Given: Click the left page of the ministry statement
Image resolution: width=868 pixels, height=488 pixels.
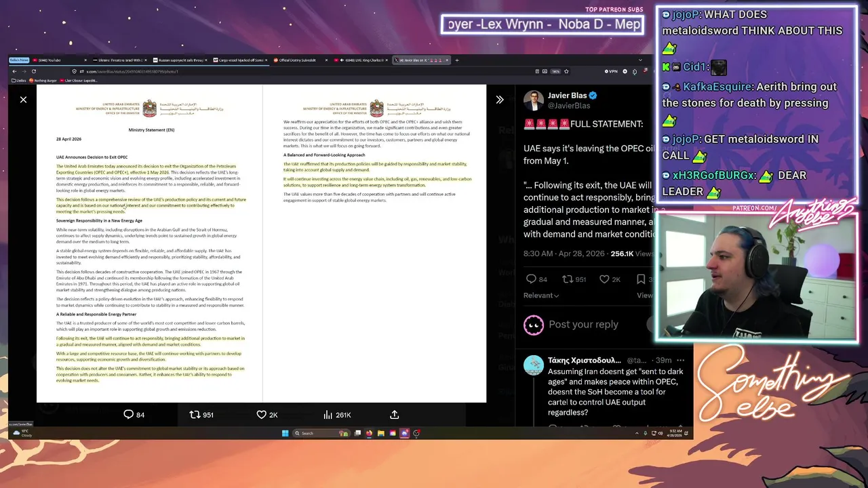Looking at the screenshot, I should tap(149, 244).
